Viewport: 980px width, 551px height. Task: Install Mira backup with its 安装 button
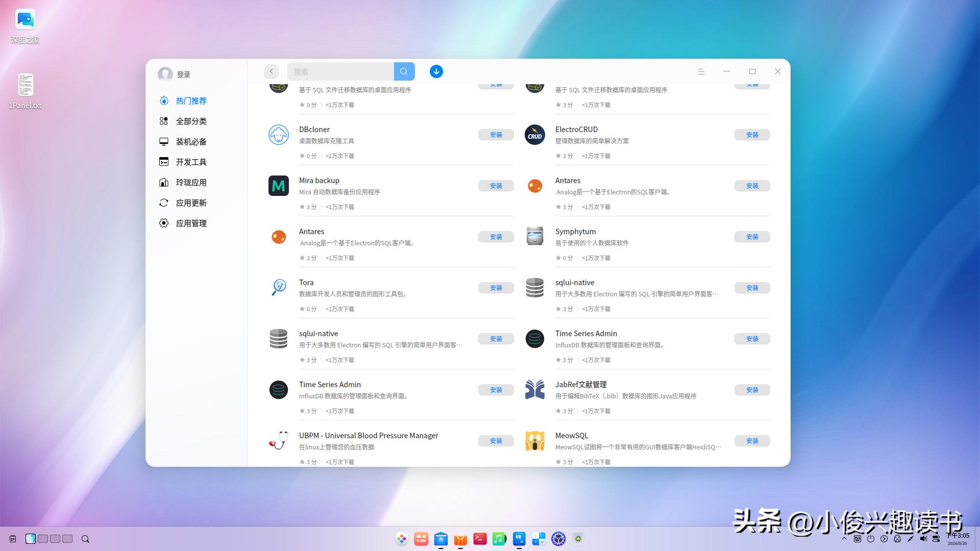pos(496,186)
